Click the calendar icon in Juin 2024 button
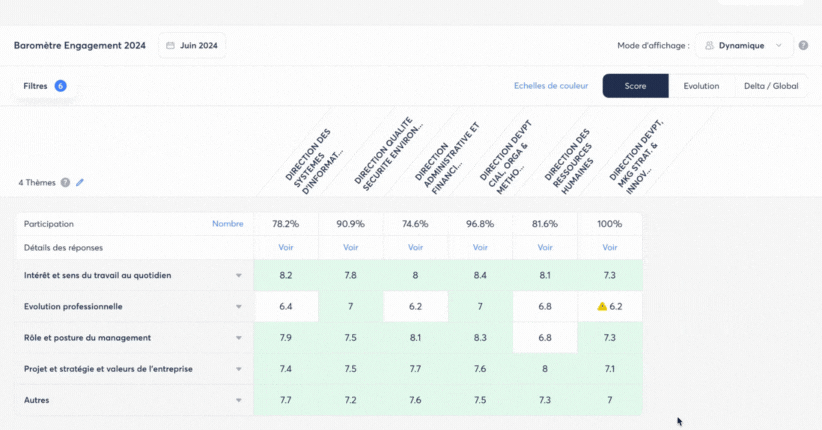822x430 pixels. coord(171,45)
